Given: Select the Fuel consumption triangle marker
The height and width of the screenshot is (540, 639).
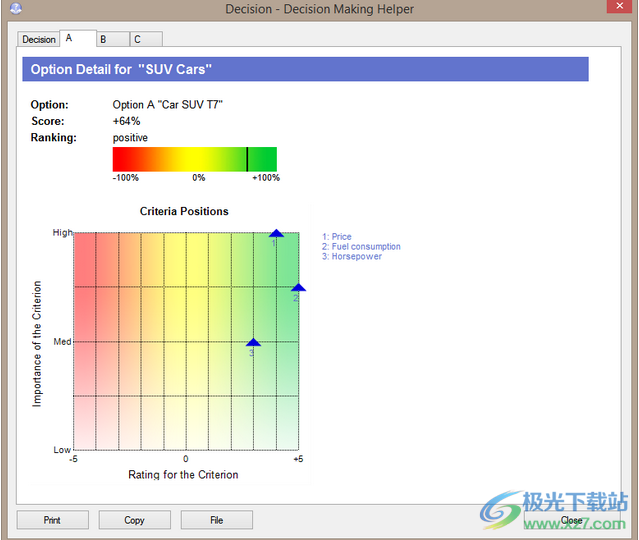Looking at the screenshot, I should pos(297,288).
